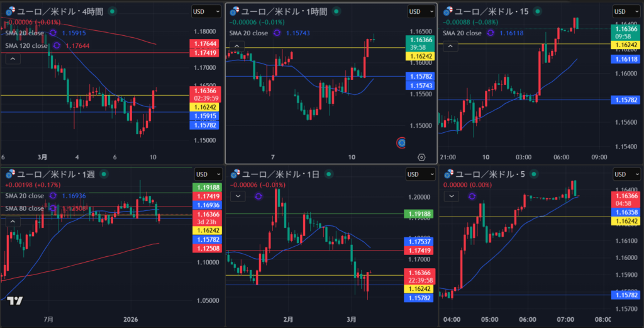Click the green 1.19188 price label on daily chart
This screenshot has height=328, width=644.
pyautogui.click(x=418, y=214)
